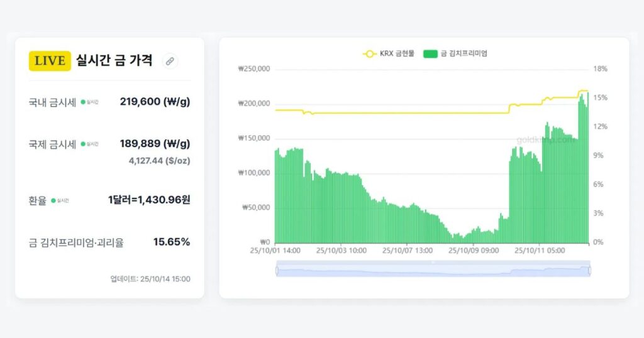Click the 실시간 금 가격 heading

114,61
